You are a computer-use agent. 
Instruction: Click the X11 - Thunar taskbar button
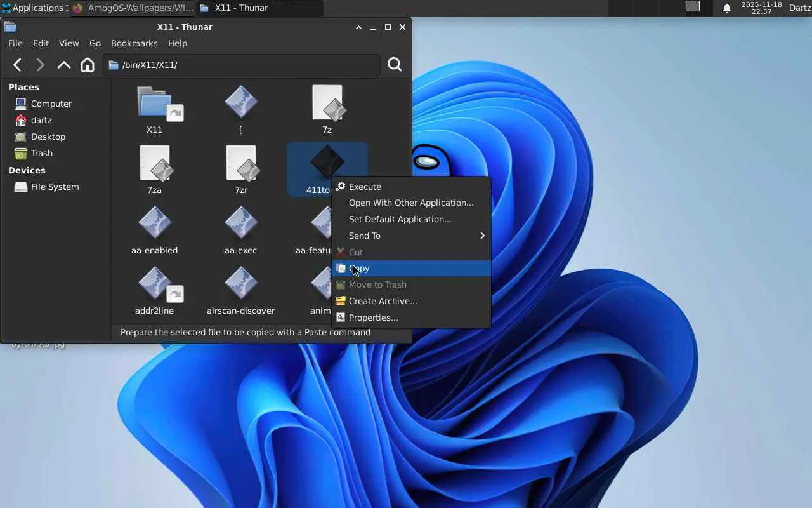tap(259, 8)
